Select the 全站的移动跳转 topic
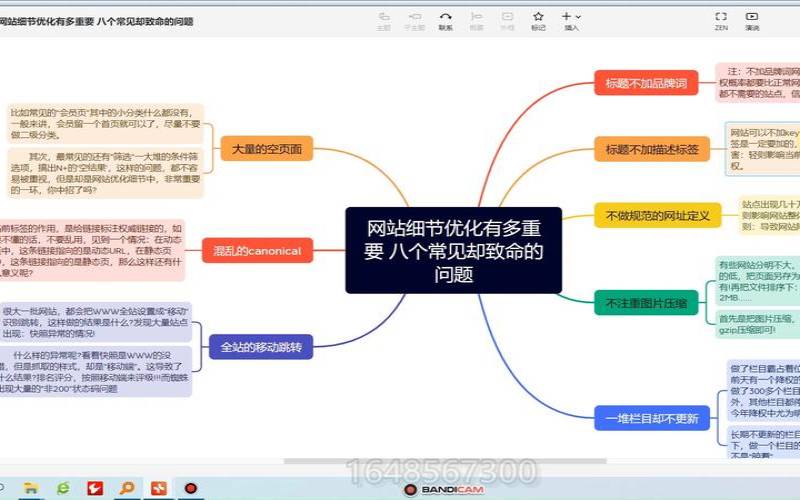This screenshot has height=500, width=800. click(x=261, y=347)
